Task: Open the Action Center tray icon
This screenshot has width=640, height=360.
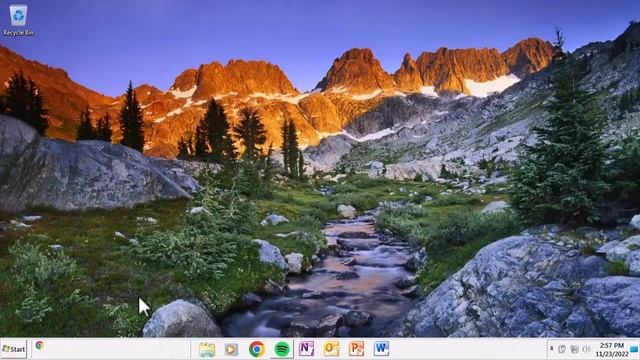Action: point(562,349)
